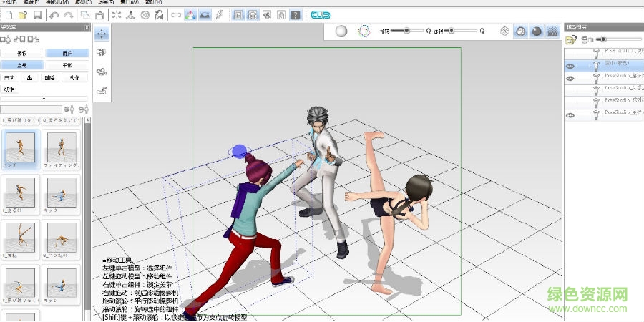Image resolution: width=644 pixels, height=322 pixels.
Task: Adjust the 旋转 rotation slider
Action: pyautogui.click(x=407, y=30)
